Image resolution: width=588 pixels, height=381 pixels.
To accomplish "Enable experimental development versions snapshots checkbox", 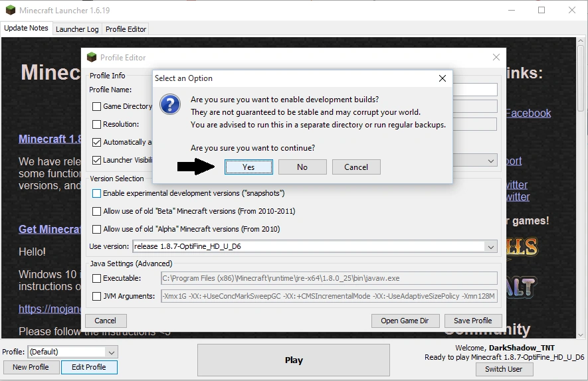I will click(x=96, y=193).
